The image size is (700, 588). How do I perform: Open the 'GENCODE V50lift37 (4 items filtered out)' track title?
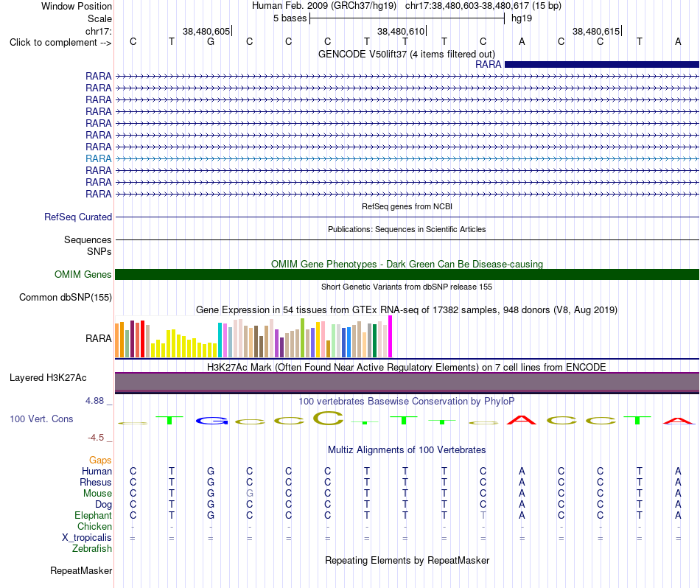tap(406, 54)
